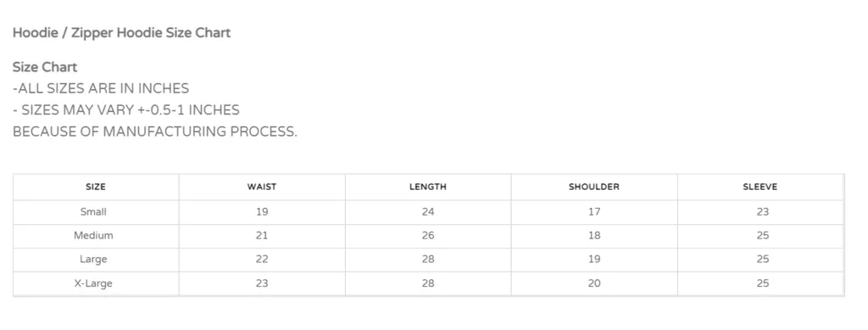Click the BECAUSE OF MANUFACTURING PROCESS text
Image resolution: width=868 pixels, height=330 pixels.
tap(155, 131)
